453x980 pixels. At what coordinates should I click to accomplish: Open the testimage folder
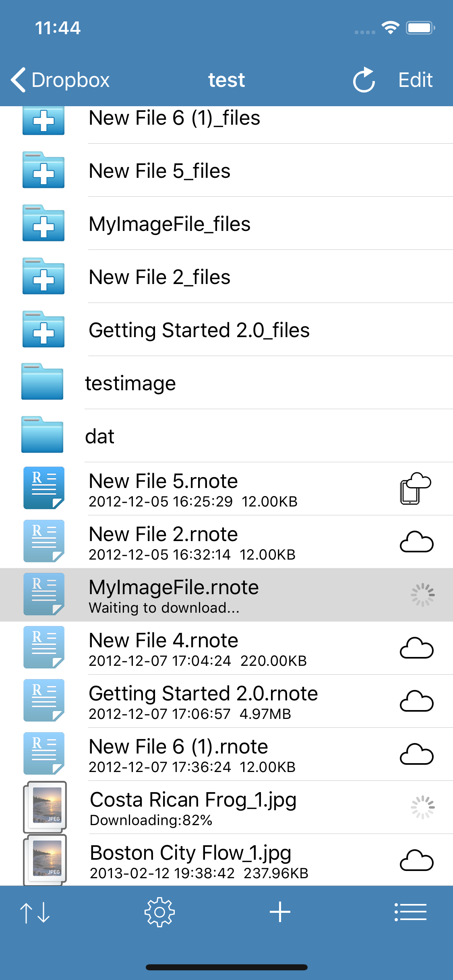[130, 383]
